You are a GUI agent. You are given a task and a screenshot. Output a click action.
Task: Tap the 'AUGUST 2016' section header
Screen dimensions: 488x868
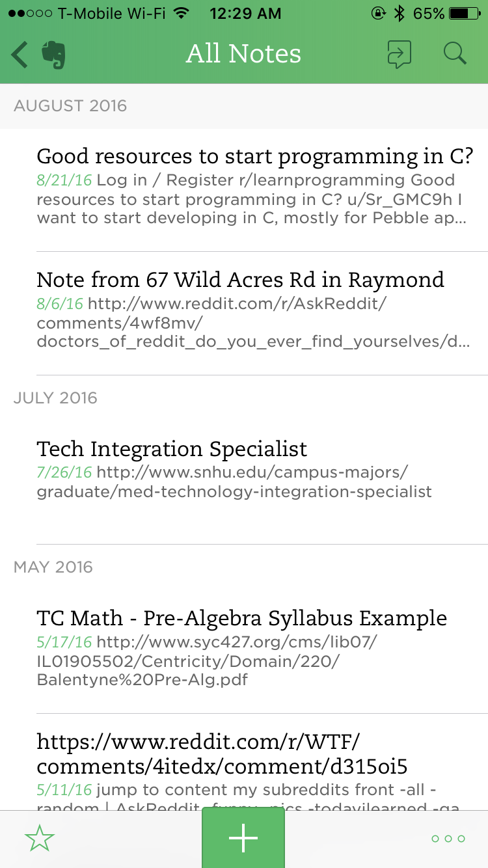click(70, 106)
